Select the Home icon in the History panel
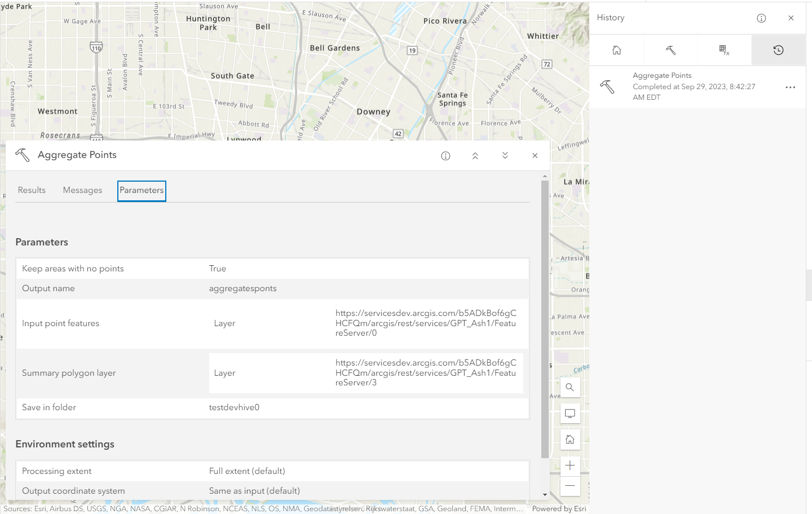The image size is (812, 514). (x=616, y=50)
